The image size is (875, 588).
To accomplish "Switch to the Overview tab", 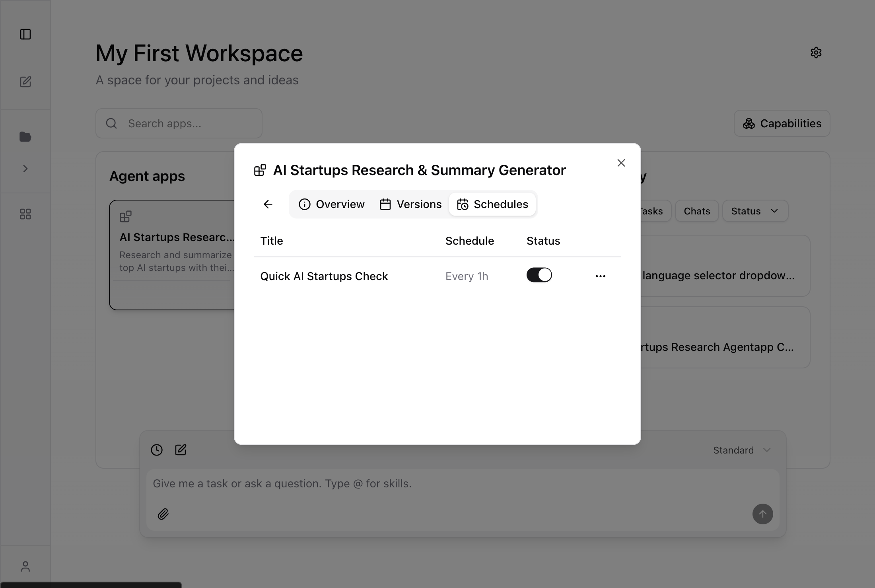I will pos(332,204).
